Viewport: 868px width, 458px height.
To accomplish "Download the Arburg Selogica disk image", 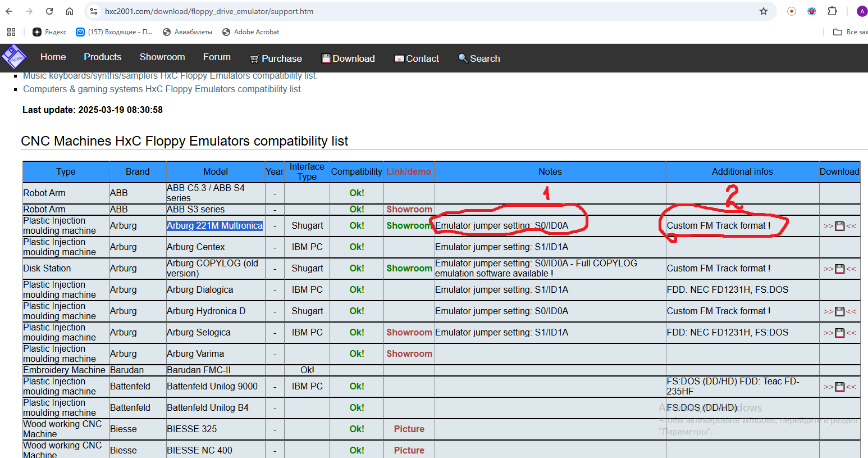I will (840, 333).
